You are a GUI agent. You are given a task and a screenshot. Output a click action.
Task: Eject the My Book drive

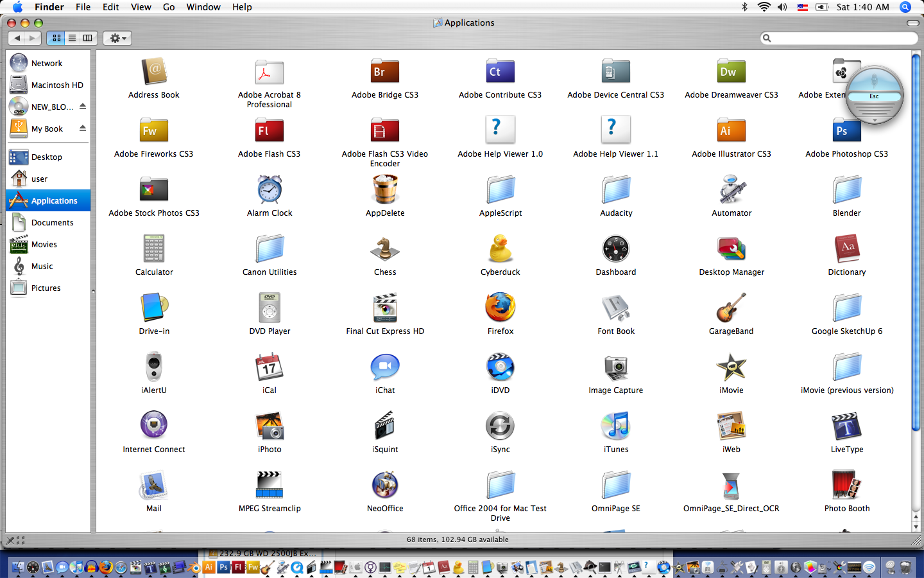pos(83,128)
